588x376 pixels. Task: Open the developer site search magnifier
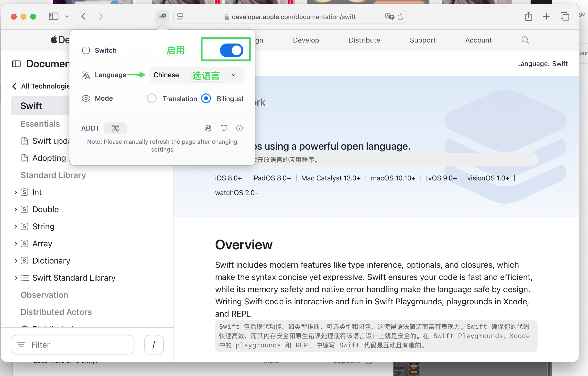tap(525, 40)
